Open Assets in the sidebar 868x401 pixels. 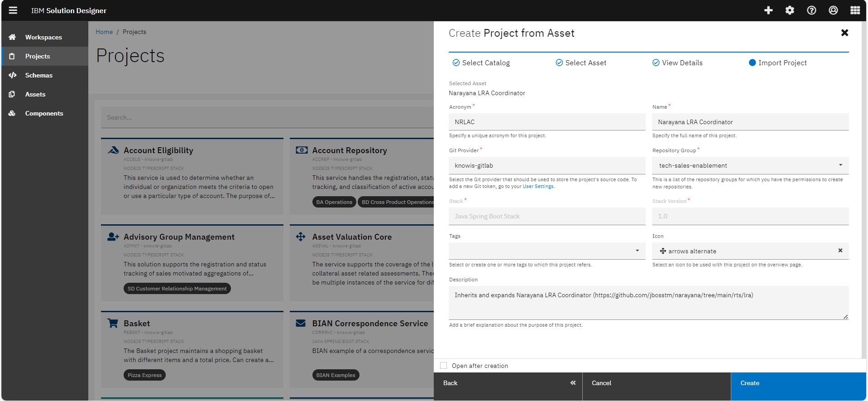[x=45, y=94]
